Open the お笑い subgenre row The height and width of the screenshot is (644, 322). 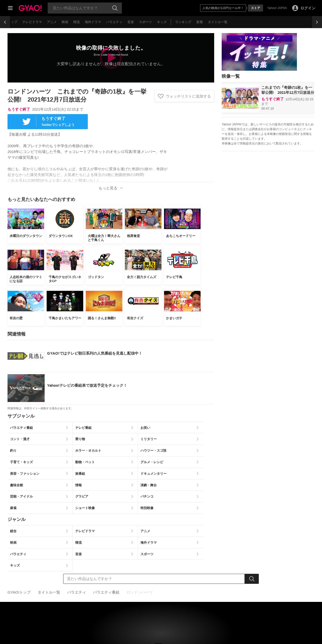tap(171, 428)
